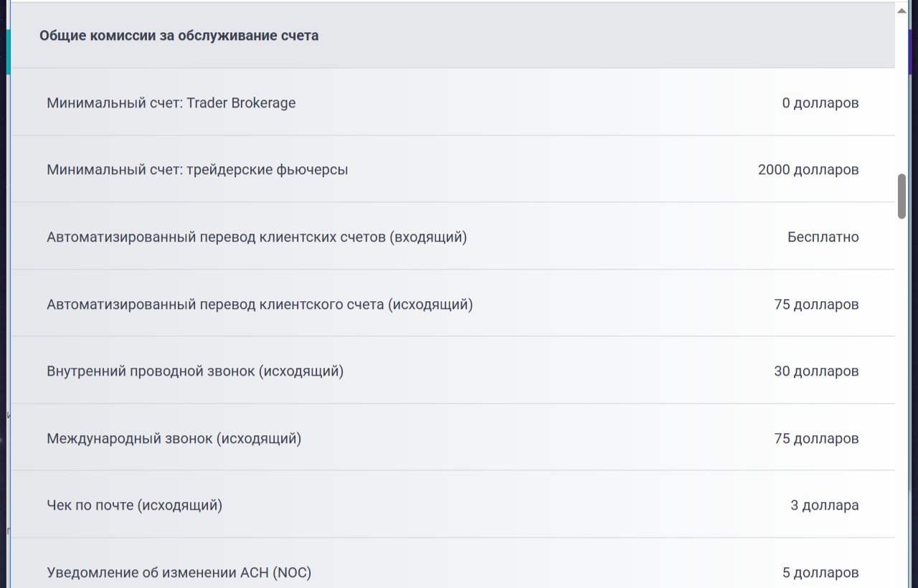Select the исходящий автоматизированный перевод row label
This screenshot has width=918, height=588.
[260, 304]
